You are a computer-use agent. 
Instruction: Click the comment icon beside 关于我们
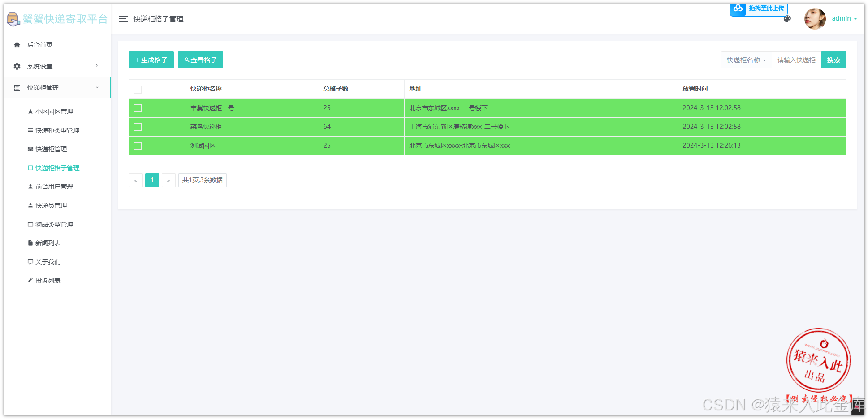pos(30,262)
